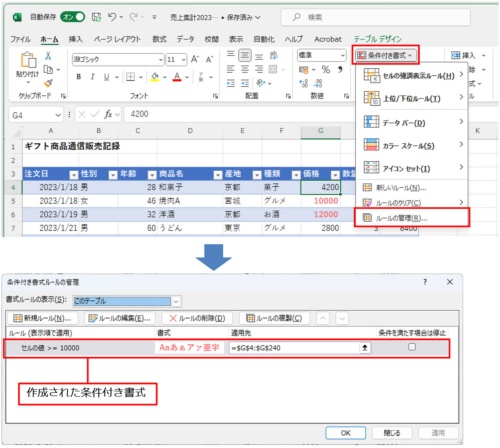Increase font size with larger A
This screenshot has width=500, height=448.
(195, 59)
